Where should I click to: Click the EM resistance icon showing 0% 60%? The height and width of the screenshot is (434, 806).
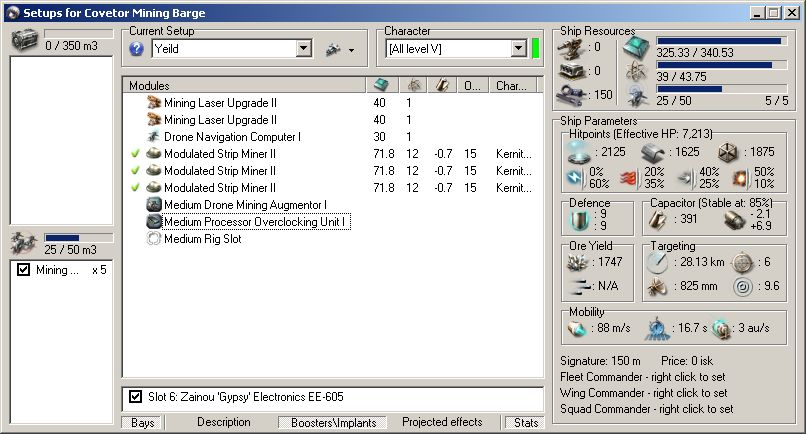click(575, 178)
